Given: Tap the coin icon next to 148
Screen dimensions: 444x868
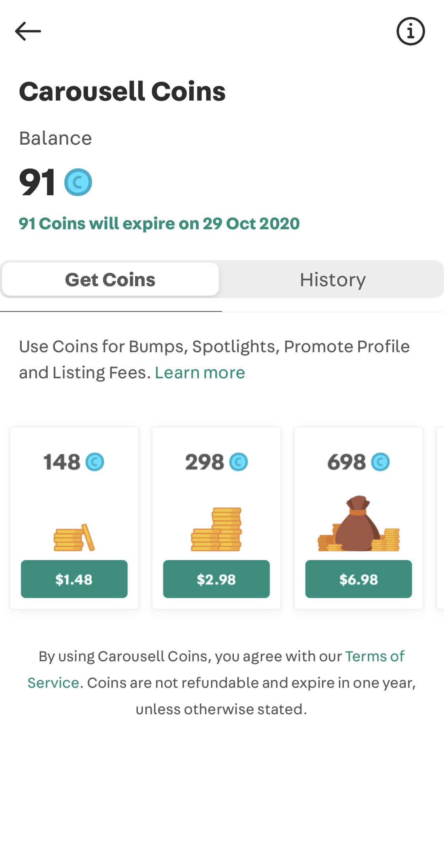Looking at the screenshot, I should 95,462.
